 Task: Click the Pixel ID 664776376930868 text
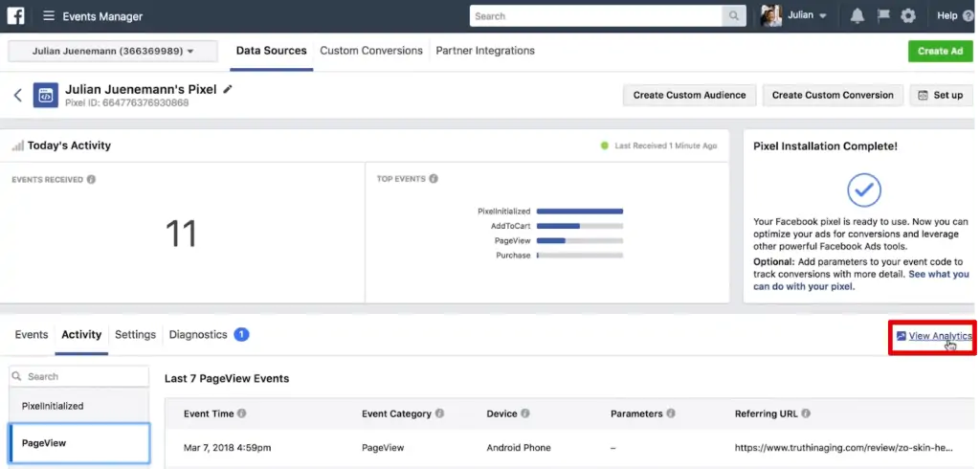point(127,102)
